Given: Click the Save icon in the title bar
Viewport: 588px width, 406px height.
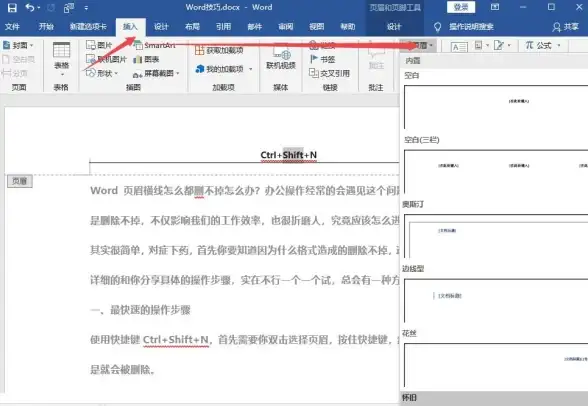Looking at the screenshot, I should [x=12, y=7].
